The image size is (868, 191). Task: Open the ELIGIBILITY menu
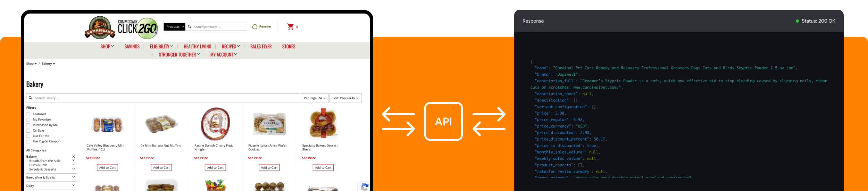coord(161,47)
